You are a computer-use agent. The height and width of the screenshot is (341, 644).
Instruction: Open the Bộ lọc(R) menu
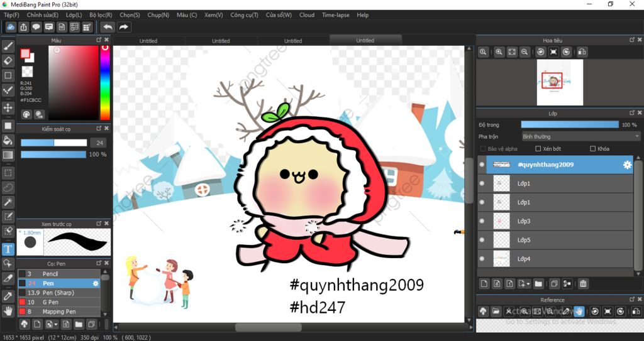(101, 15)
